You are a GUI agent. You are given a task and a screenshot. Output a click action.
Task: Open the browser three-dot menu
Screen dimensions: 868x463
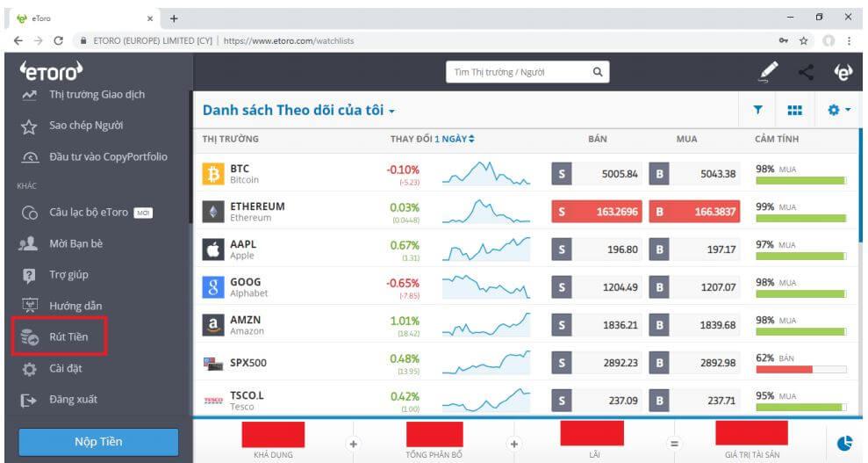click(850, 40)
